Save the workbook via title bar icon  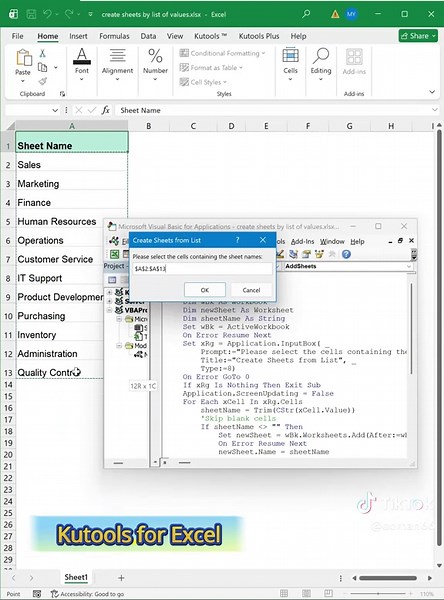pyautogui.click(x=31, y=15)
